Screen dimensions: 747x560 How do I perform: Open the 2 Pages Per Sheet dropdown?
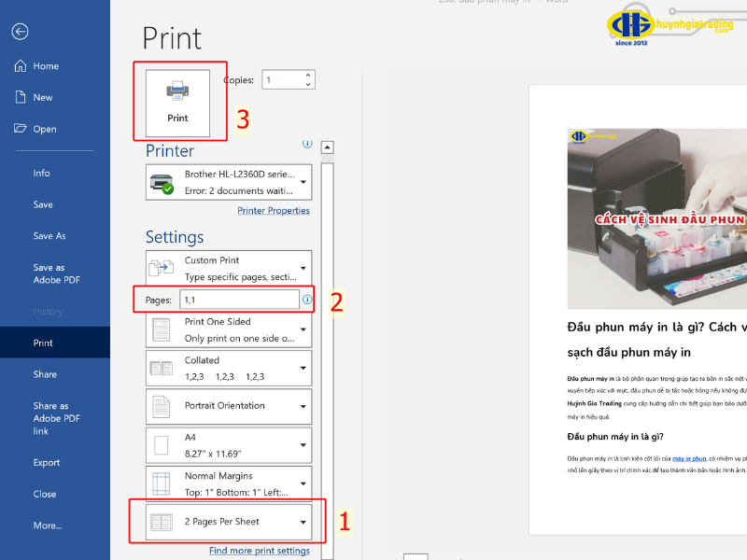pyautogui.click(x=303, y=522)
